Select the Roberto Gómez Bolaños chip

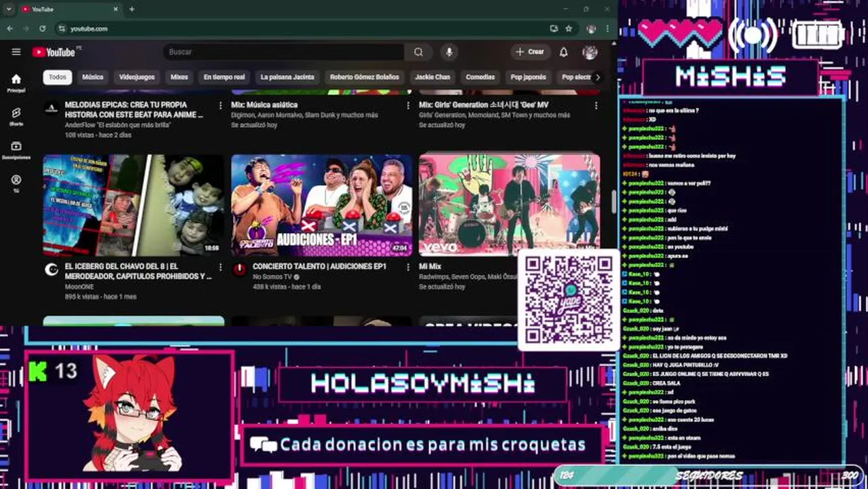365,77
